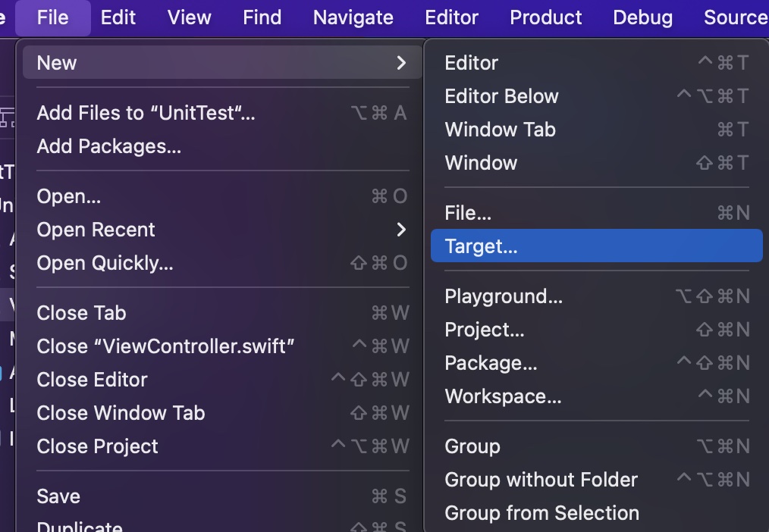Choose Add Packages… menu item
Viewport: 769px width, 532px height.
(x=108, y=146)
